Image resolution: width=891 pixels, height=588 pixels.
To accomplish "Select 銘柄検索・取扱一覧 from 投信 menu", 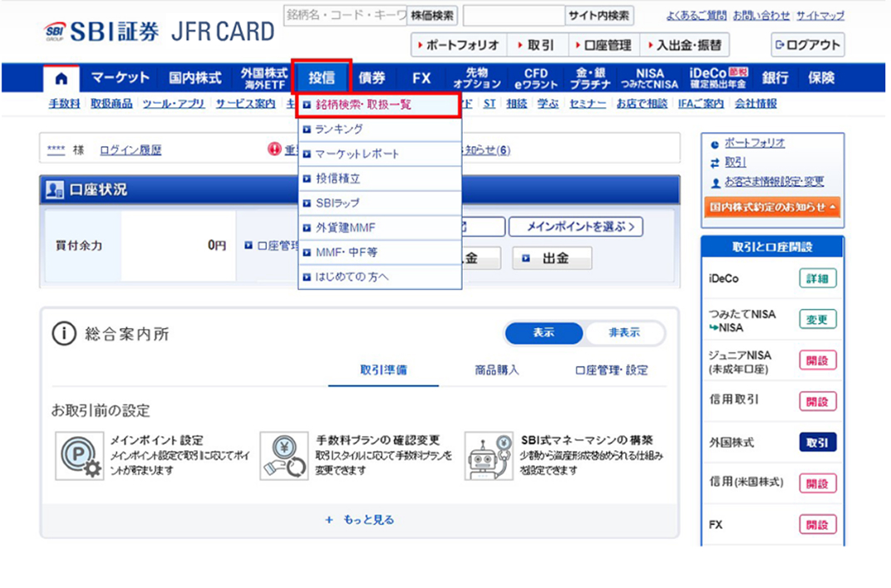I will [x=378, y=105].
